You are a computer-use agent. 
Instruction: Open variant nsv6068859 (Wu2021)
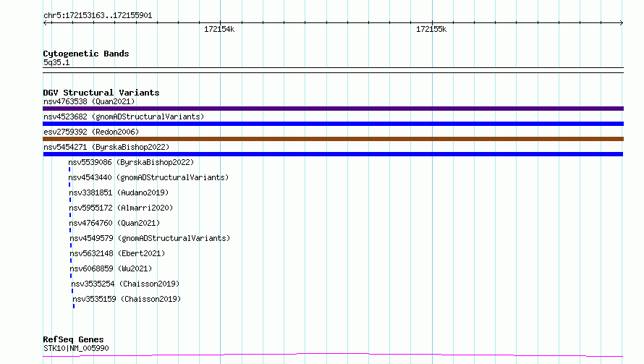tap(111, 268)
